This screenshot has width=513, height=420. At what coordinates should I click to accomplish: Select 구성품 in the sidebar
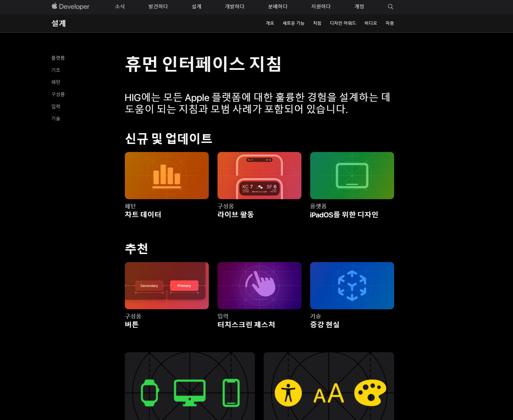click(x=58, y=94)
